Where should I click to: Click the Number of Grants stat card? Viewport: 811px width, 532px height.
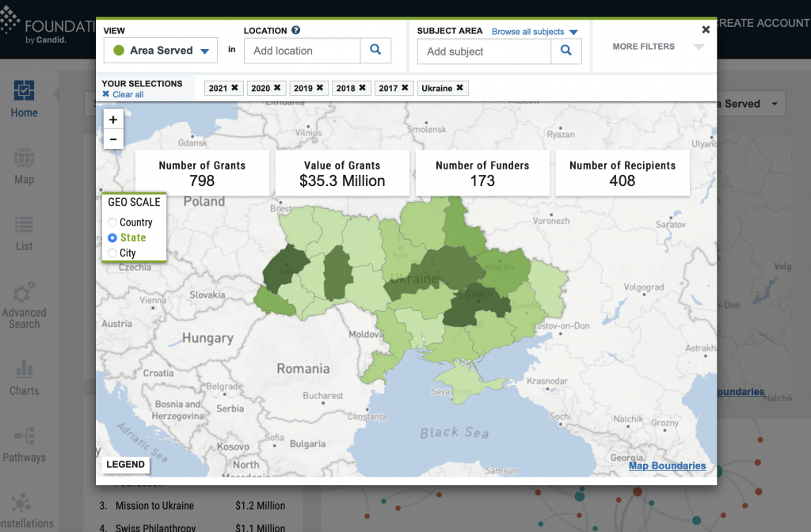(202, 173)
